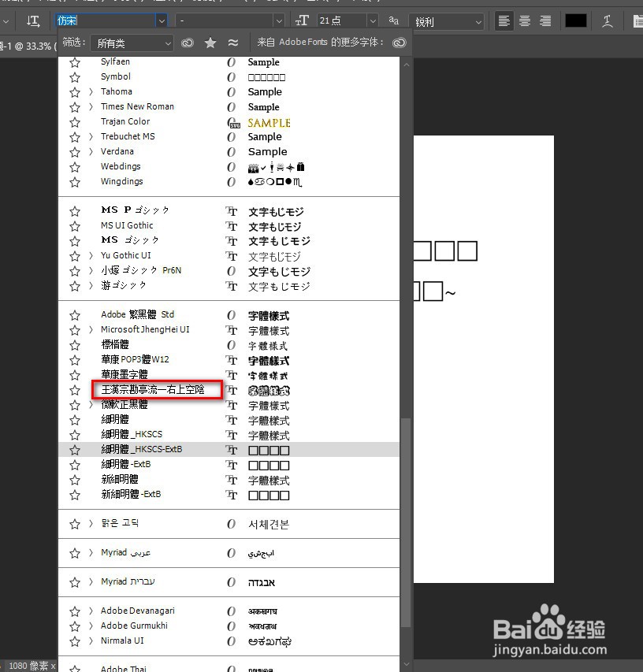Click font list scroll up arrow
643x672 pixels.
[406, 65]
